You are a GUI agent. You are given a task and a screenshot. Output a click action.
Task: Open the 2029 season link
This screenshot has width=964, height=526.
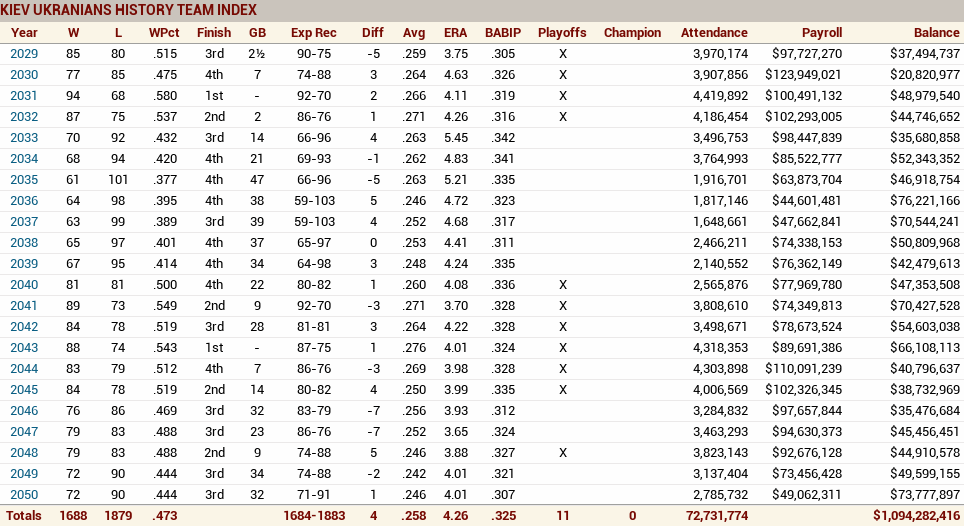pos(24,54)
